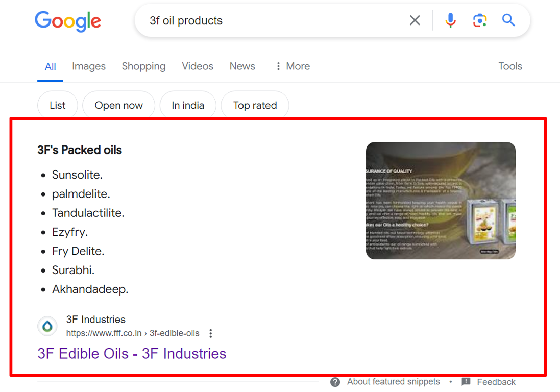
Task: Click the 3F oil tins snippet thumbnail
Action: click(441, 201)
